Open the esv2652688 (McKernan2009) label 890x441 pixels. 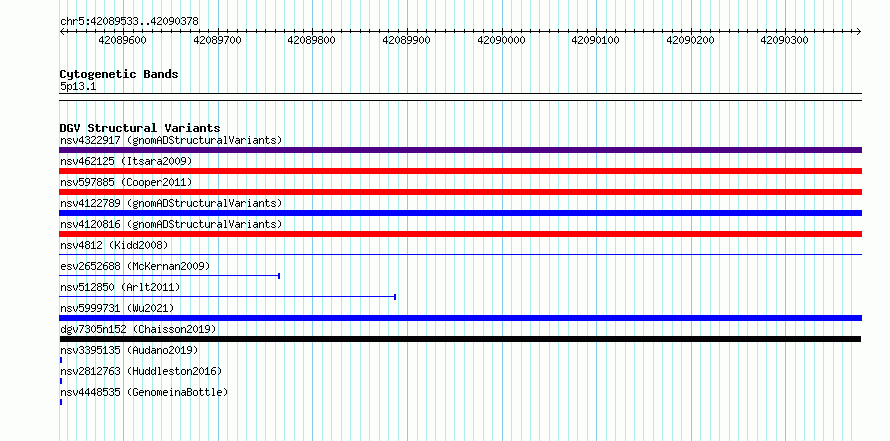coord(135,266)
